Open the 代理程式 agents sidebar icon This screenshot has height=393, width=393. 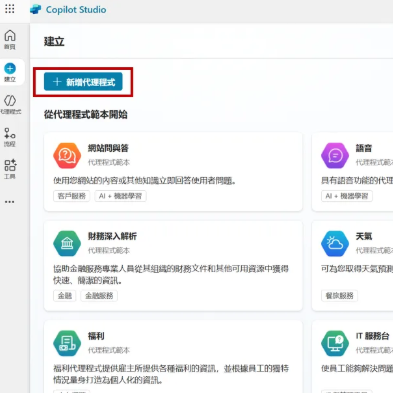(x=10, y=104)
